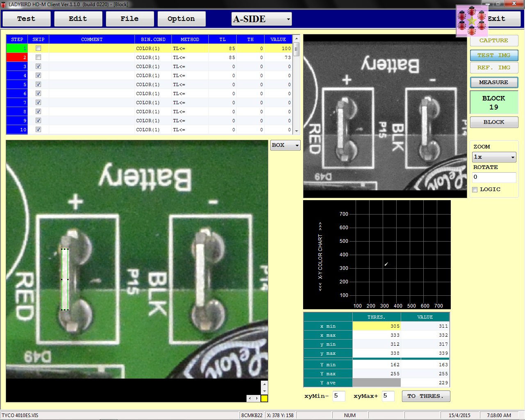Uncheck skip checkbox for step 7
The image size is (525, 420).
(38, 103)
